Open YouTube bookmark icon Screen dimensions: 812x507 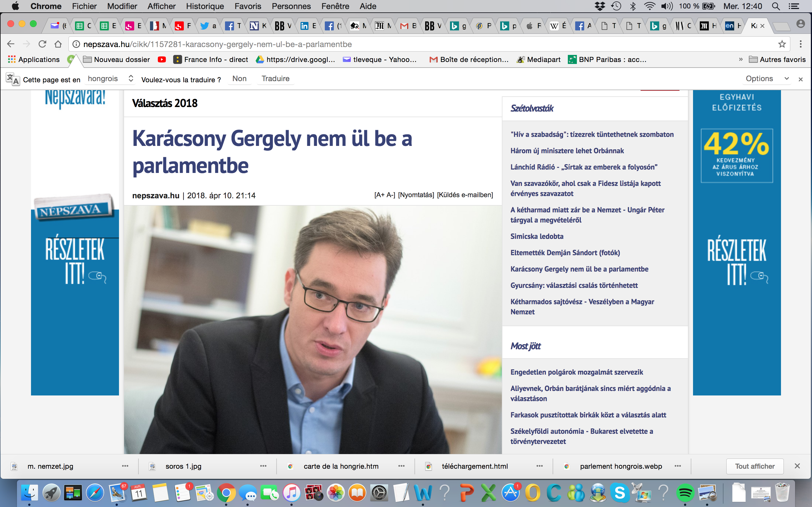(x=162, y=59)
